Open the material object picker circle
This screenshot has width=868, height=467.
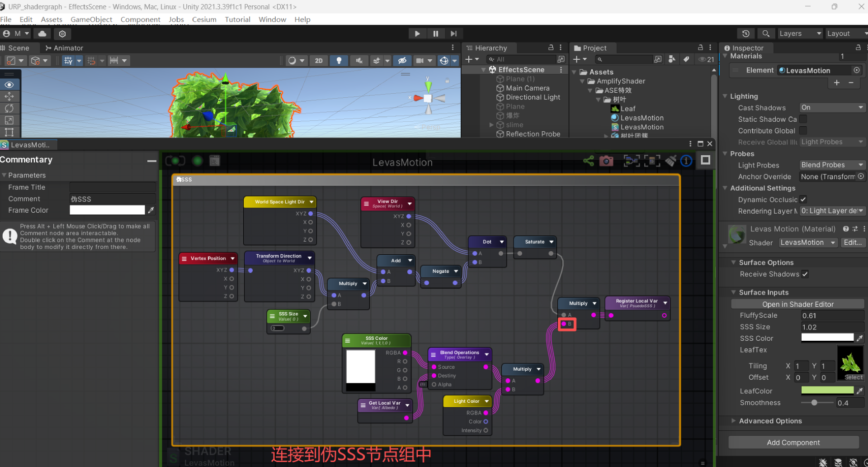point(856,70)
